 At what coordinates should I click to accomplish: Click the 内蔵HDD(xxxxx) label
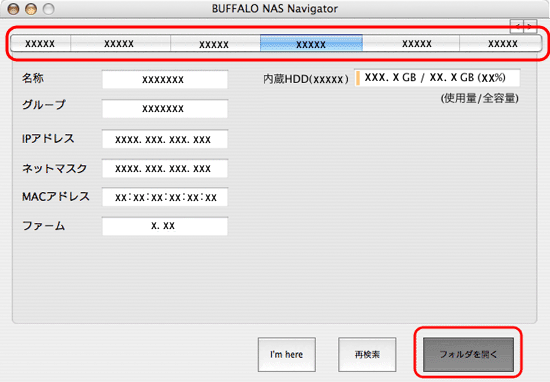tap(306, 79)
